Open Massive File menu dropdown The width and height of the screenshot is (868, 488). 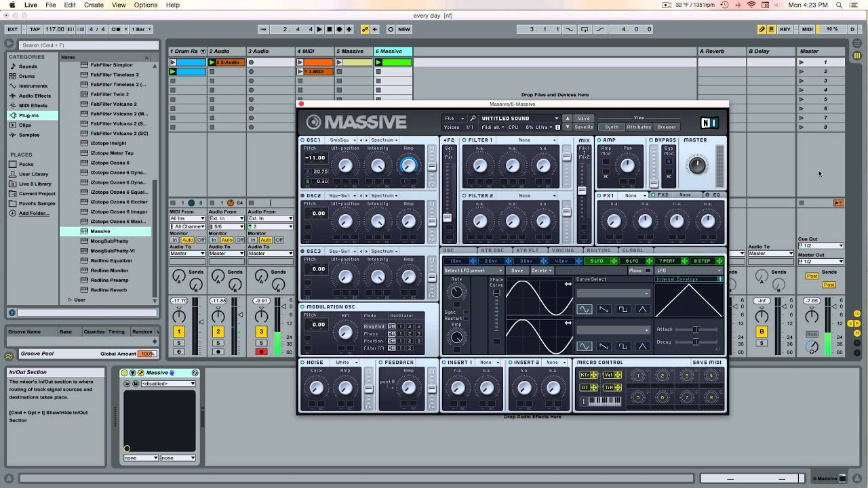(454, 118)
